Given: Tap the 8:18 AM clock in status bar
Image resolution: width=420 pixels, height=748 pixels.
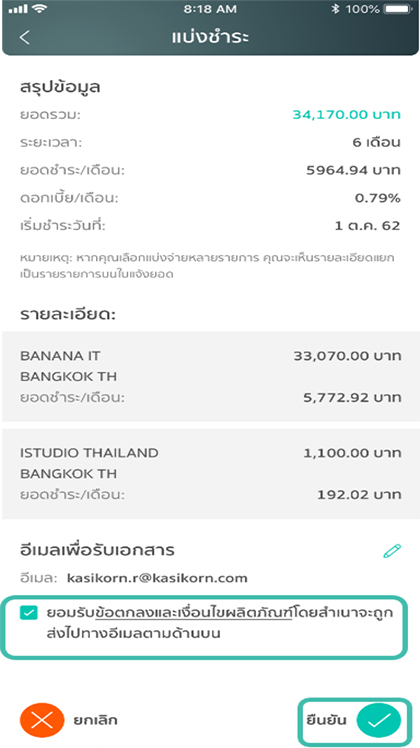Looking at the screenshot, I should [210, 9].
